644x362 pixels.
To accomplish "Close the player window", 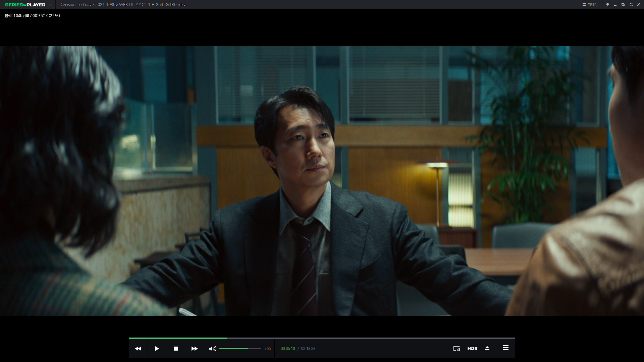I will [x=639, y=4].
